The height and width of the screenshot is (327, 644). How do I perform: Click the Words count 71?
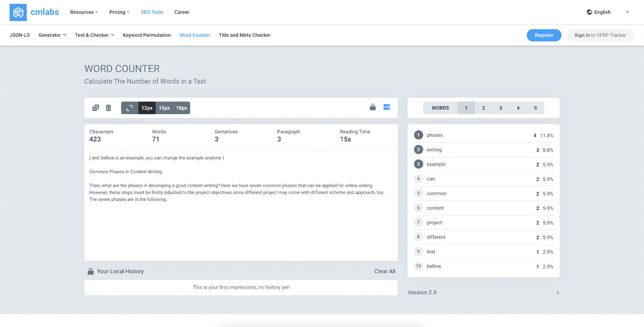tap(156, 139)
